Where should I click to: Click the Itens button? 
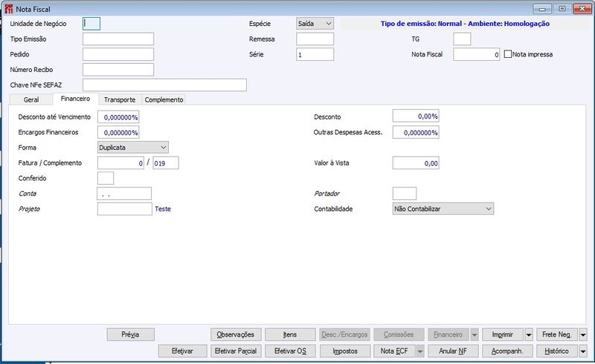[x=290, y=334]
